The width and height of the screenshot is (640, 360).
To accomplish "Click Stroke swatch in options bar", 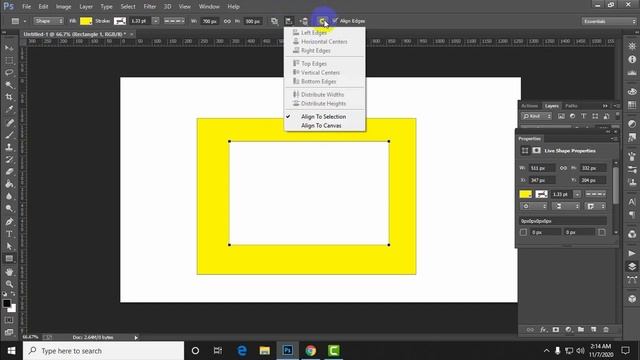I will 120,21.
